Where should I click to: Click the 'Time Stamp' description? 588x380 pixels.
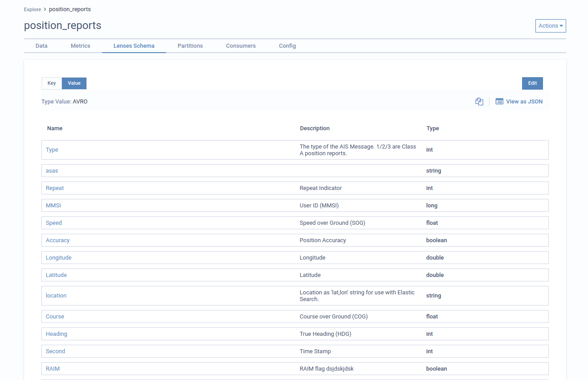click(x=315, y=351)
